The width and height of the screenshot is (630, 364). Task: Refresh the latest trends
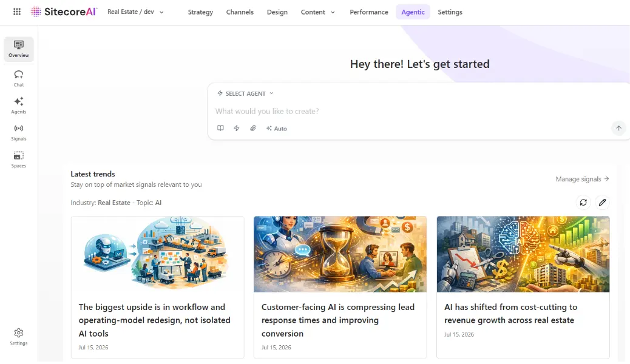point(583,203)
